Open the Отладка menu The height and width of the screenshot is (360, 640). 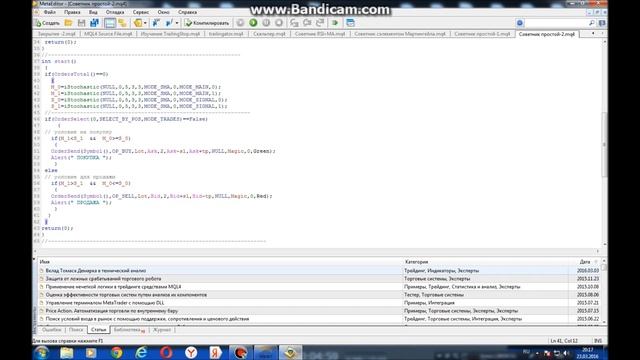click(115, 12)
